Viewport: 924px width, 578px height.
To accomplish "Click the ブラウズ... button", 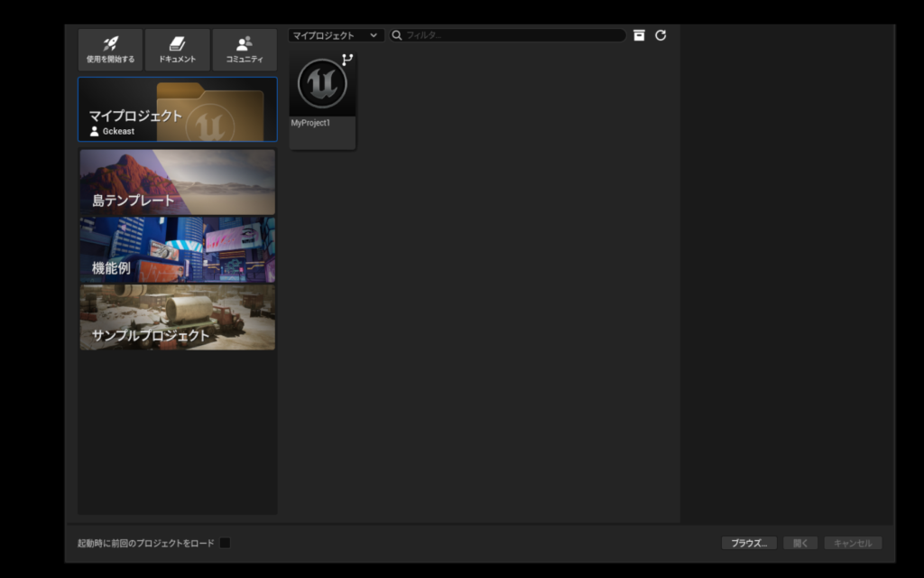I will coord(749,543).
